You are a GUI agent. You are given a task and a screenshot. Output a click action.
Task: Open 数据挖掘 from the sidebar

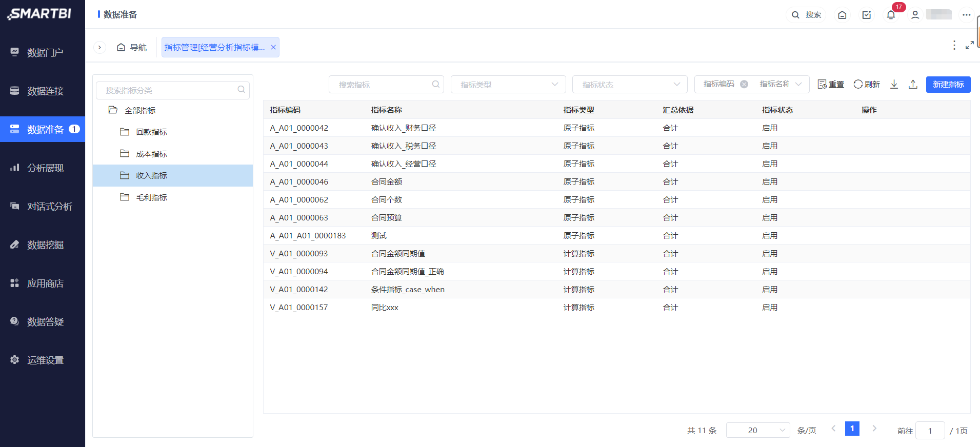pyautogui.click(x=43, y=245)
